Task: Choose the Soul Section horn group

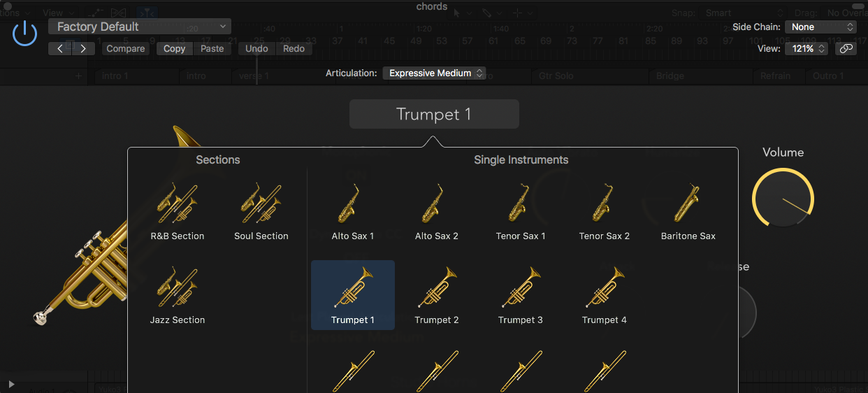Action: (261, 210)
